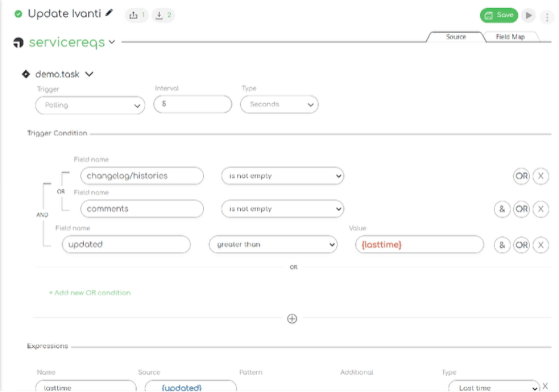The height and width of the screenshot is (392, 559).
Task: Click the download icon with count 2
Action: pos(163,16)
